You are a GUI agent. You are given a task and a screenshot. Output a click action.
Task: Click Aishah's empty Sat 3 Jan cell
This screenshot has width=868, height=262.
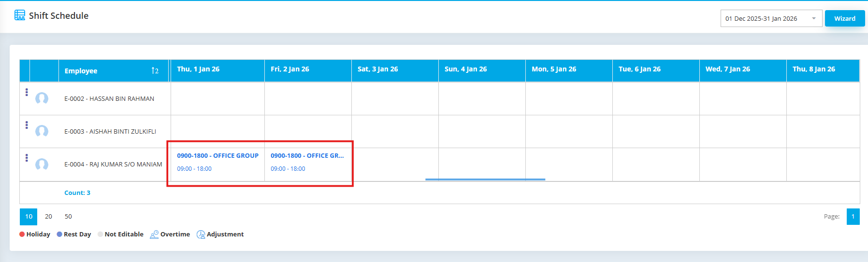pyautogui.click(x=395, y=131)
